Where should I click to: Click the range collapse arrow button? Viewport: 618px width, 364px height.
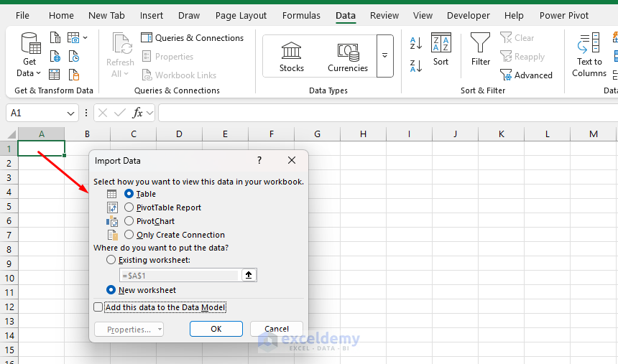point(249,275)
